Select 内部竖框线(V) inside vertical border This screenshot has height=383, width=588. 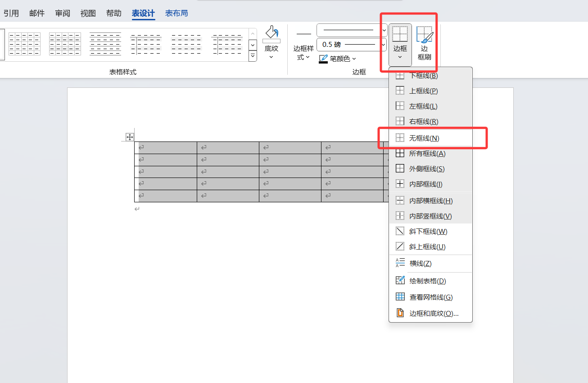point(430,216)
